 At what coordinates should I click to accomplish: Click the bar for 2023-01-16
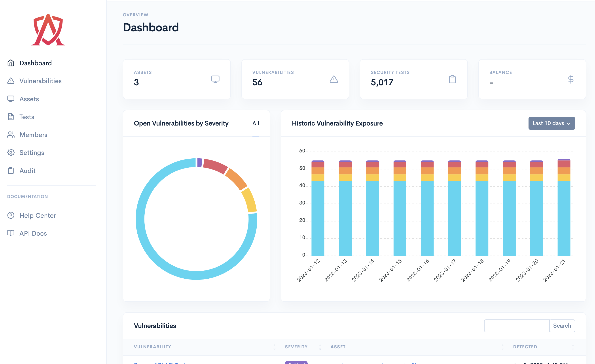tap(427, 208)
